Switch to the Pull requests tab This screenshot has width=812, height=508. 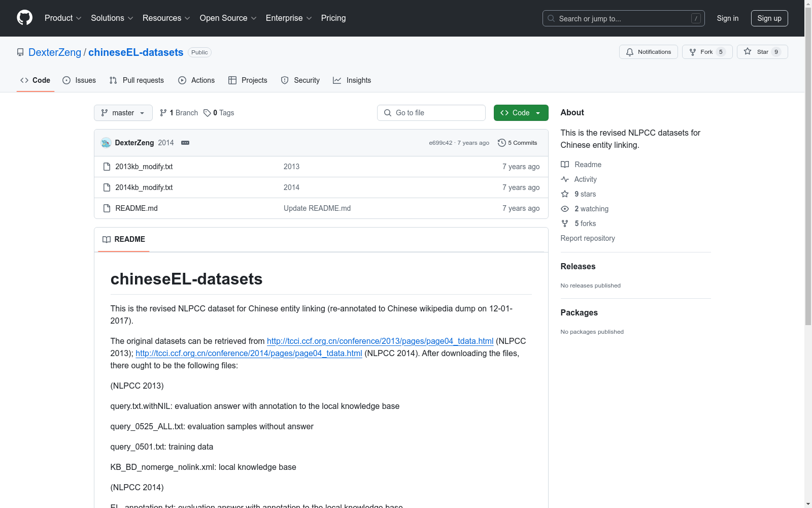click(x=137, y=80)
